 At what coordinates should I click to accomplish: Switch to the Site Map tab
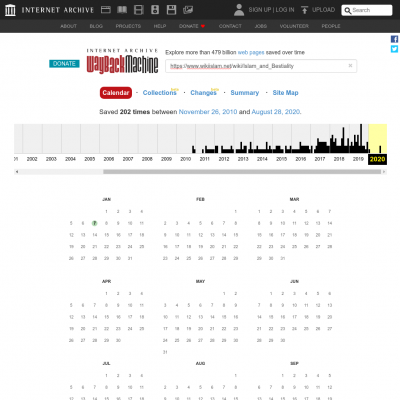[285, 93]
